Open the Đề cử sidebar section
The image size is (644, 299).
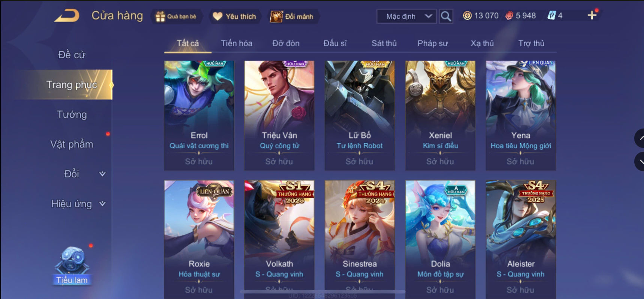click(x=72, y=55)
